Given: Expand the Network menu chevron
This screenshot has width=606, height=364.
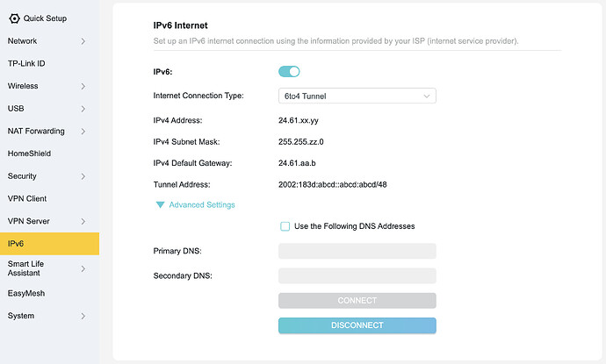Looking at the screenshot, I should [x=83, y=41].
